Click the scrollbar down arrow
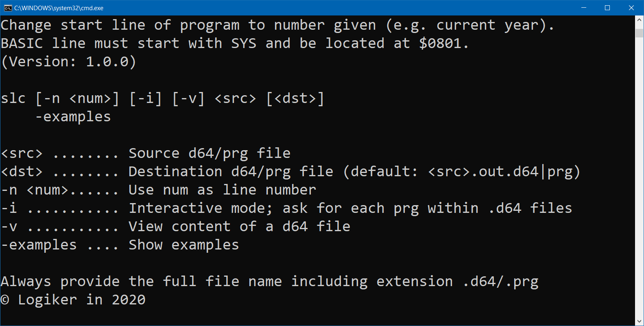This screenshot has width=644, height=326. point(639,321)
